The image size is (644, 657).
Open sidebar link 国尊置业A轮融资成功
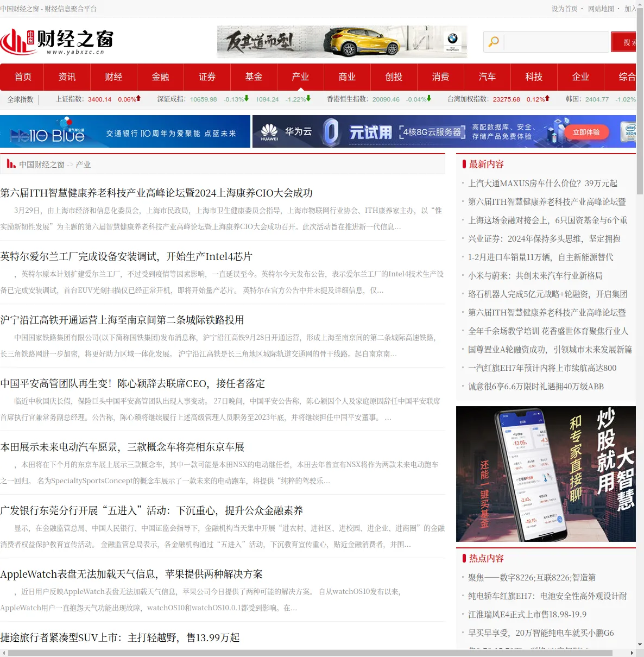pyautogui.click(x=550, y=350)
